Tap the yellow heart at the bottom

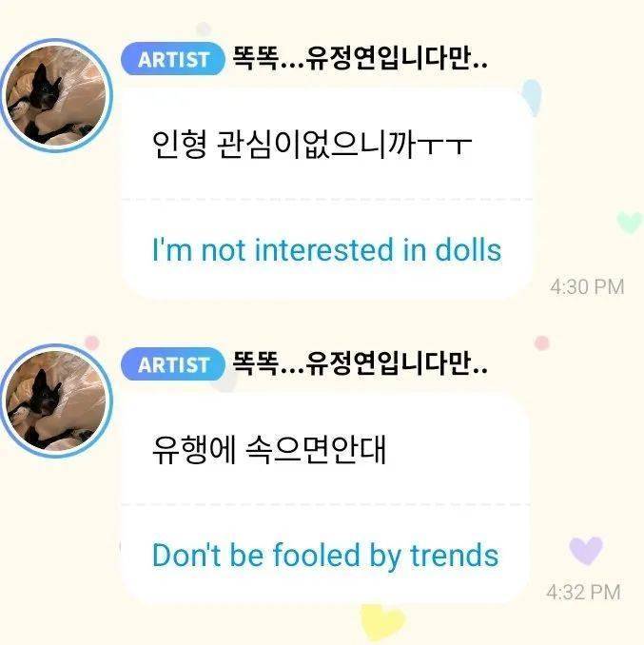[382, 621]
